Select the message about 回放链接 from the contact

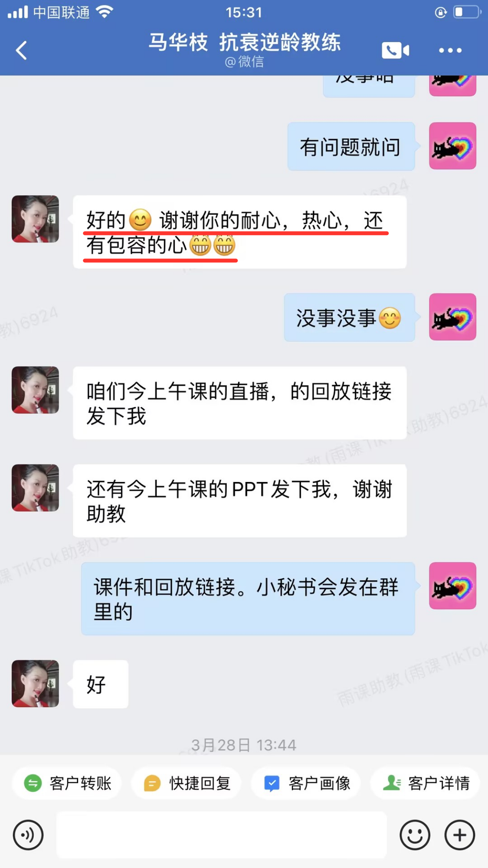pyautogui.click(x=240, y=403)
